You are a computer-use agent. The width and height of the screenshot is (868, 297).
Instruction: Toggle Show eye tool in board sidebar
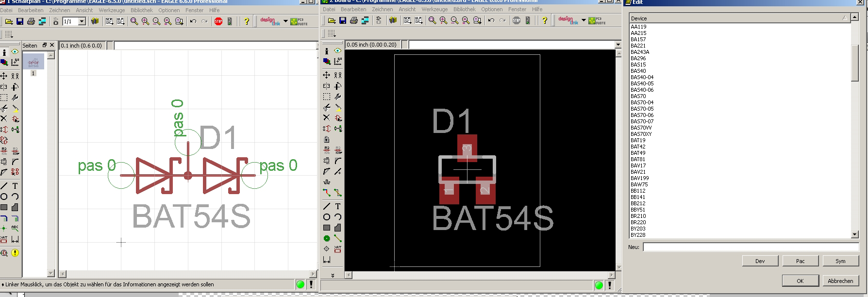click(x=338, y=51)
